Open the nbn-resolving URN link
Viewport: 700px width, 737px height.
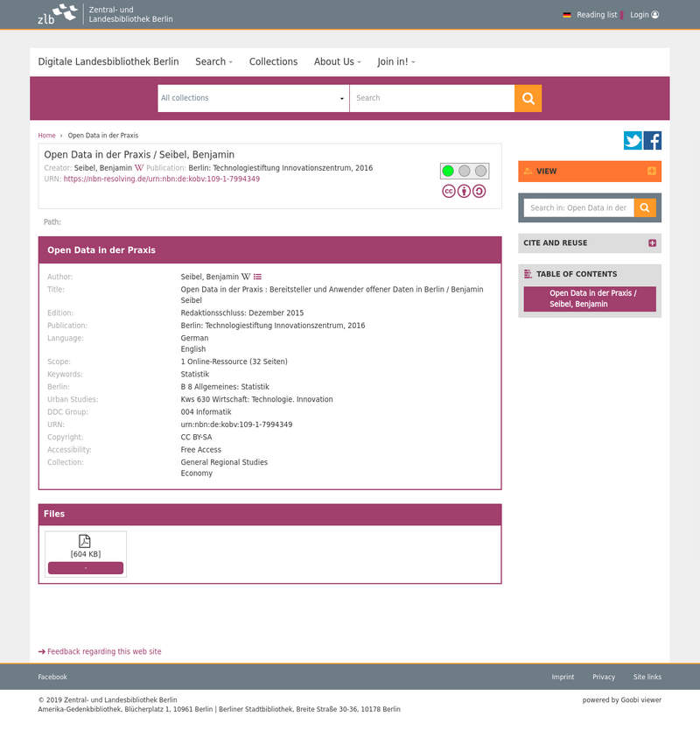tap(162, 179)
